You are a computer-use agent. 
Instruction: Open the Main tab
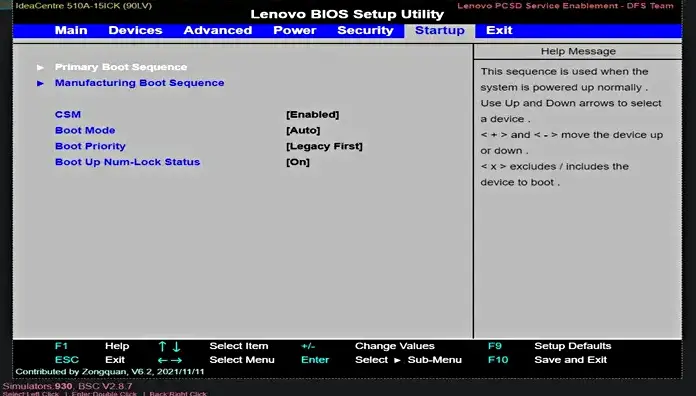coord(71,30)
